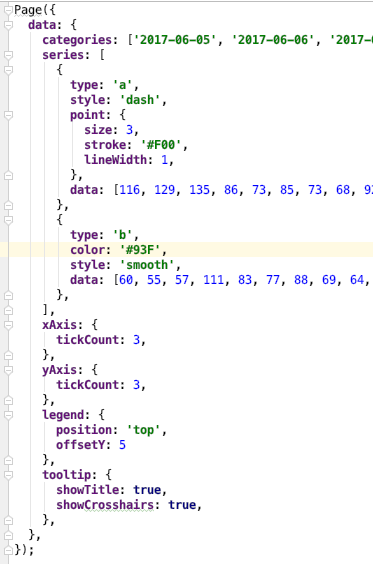
Task: Click number 116 in data array
Action: (x=129, y=190)
